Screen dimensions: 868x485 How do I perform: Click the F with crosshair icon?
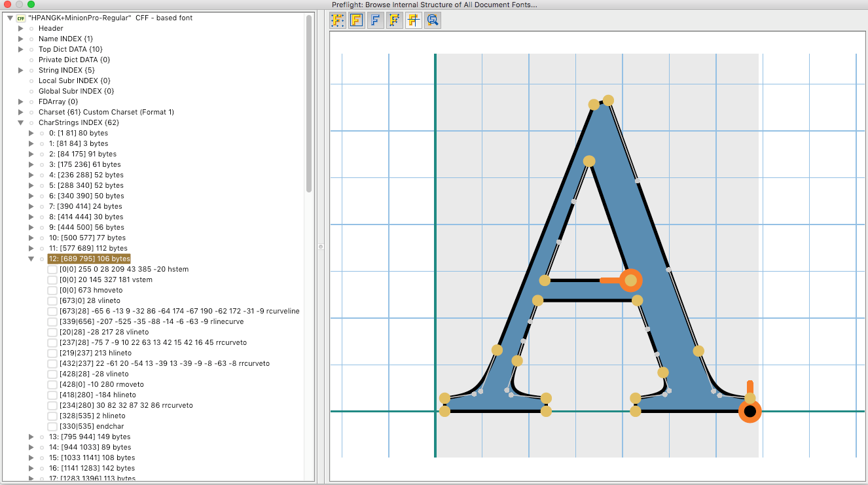413,20
